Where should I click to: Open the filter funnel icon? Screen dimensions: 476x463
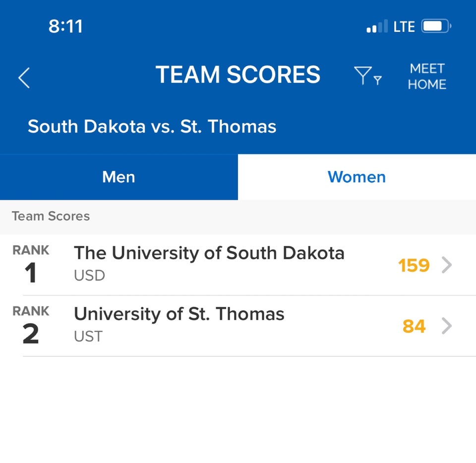367,75
